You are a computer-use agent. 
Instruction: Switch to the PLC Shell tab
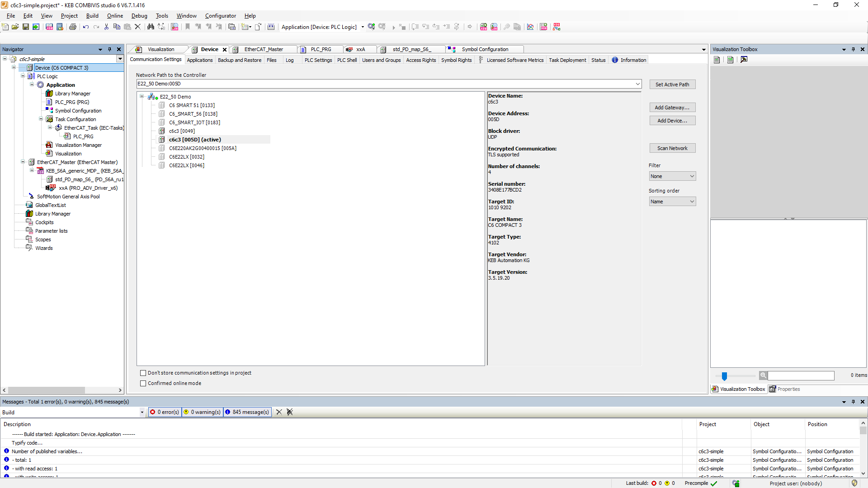pos(347,60)
